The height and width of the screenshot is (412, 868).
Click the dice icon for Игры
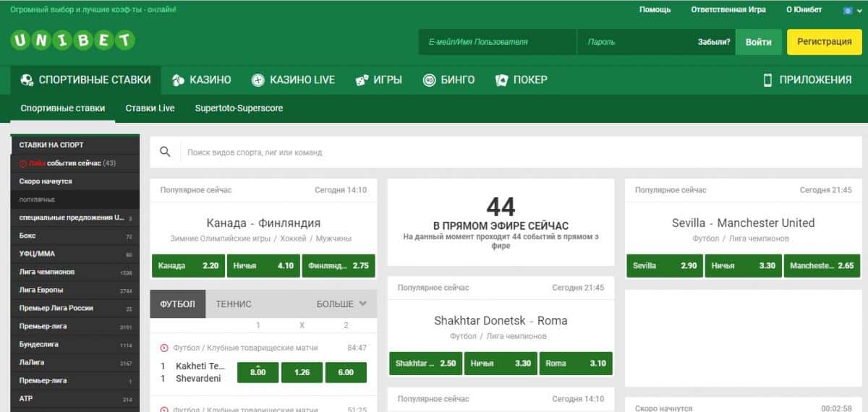coord(362,80)
